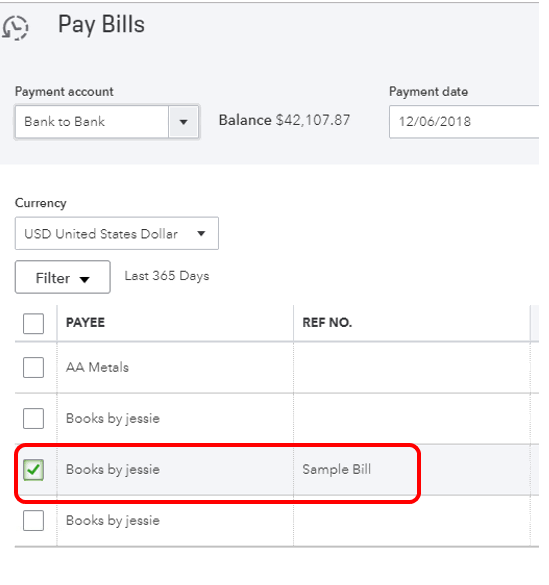The height and width of the screenshot is (585, 549).
Task: Click the Sample Bill reference text
Action: (336, 469)
